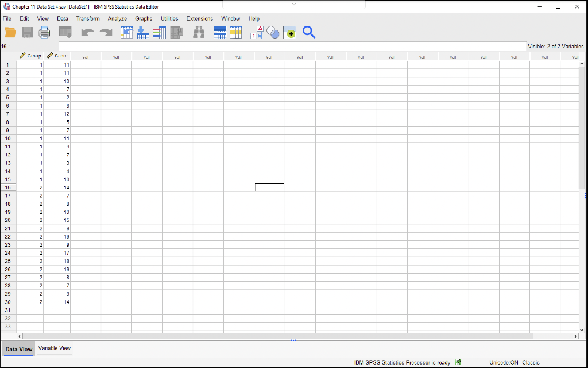Open a data document

pyautogui.click(x=10, y=32)
